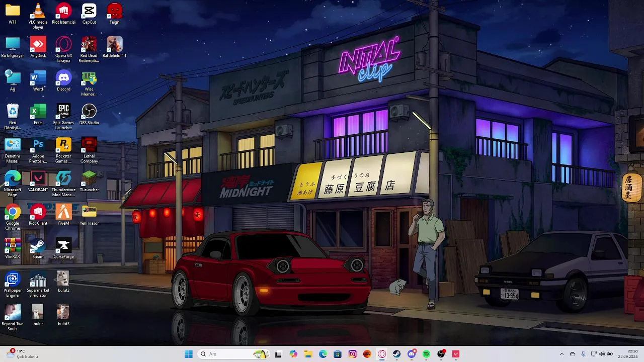Open Task View on taskbar
Image resolution: width=644 pixels, height=362 pixels.
(x=278, y=354)
